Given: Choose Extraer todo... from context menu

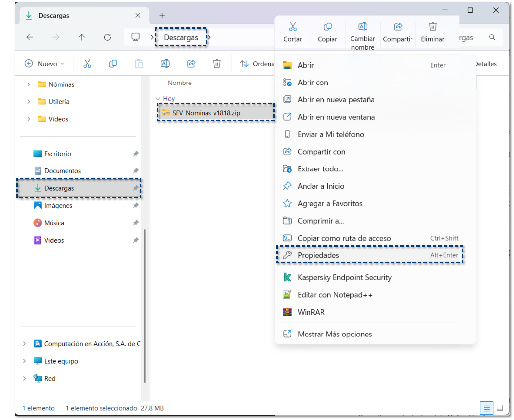Looking at the screenshot, I should tap(320, 169).
